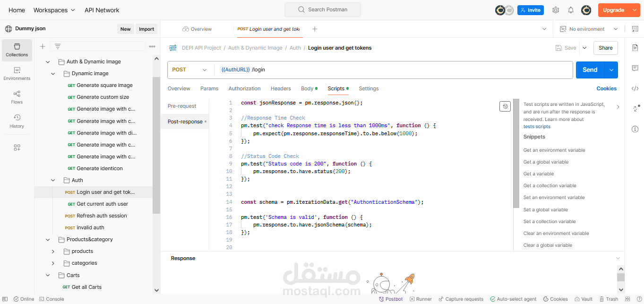This screenshot has height=304, width=644.
Task: Switch to the Authorization tab
Action: pyautogui.click(x=244, y=88)
